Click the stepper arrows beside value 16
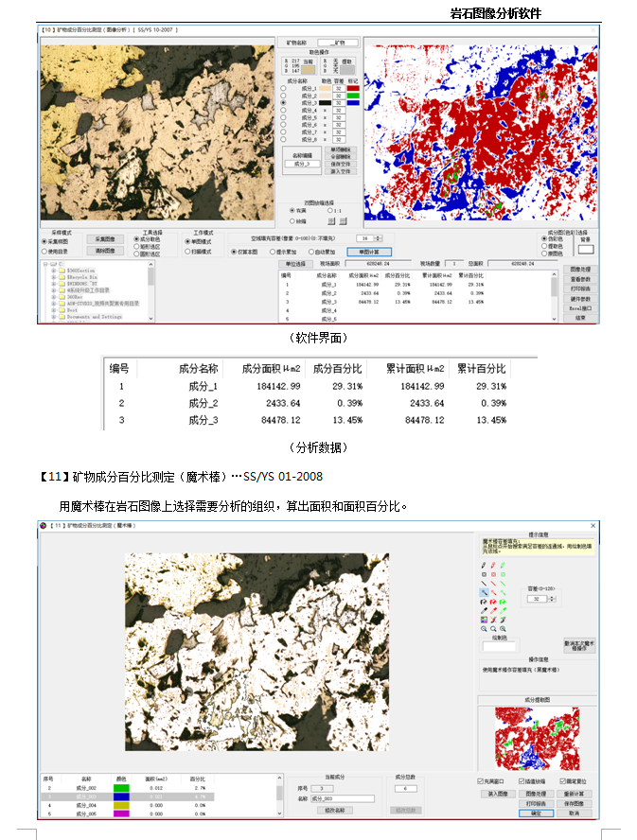637x840 pixels. 379,238
